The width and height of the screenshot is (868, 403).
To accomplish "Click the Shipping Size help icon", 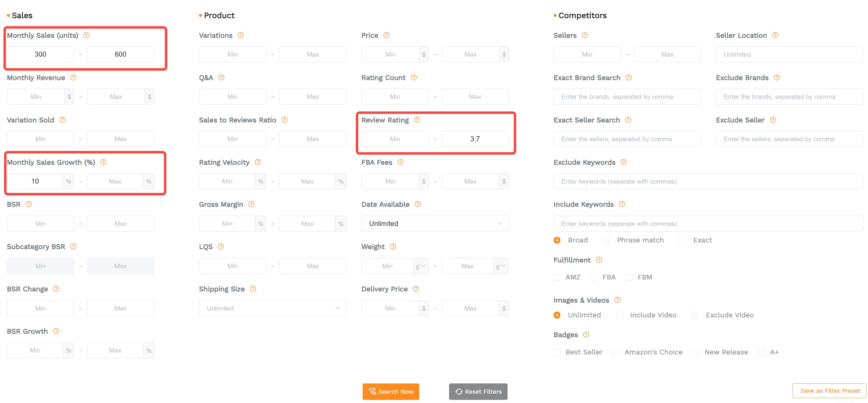I will coord(253,289).
